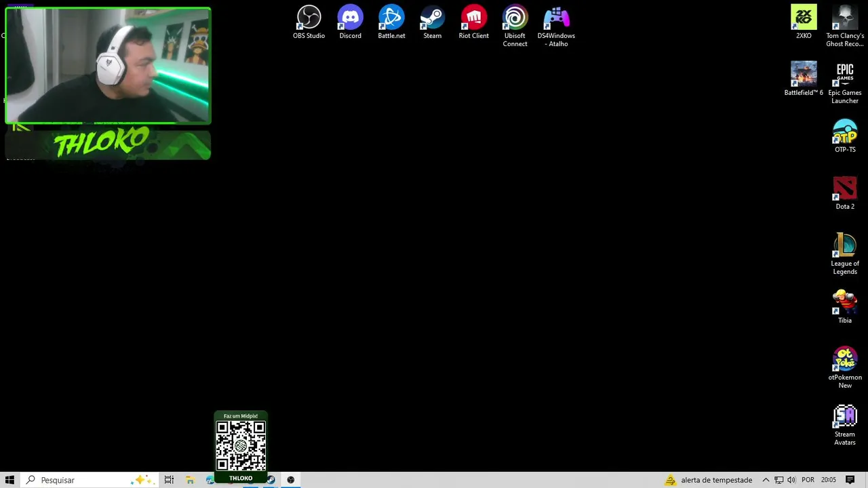Open the Riot Client icon
The width and height of the screenshot is (868, 488).
pyautogui.click(x=473, y=22)
